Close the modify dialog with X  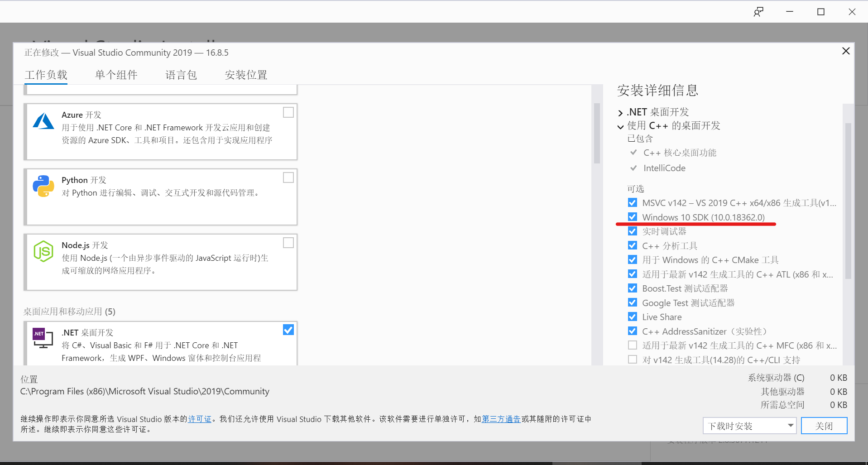click(x=846, y=51)
